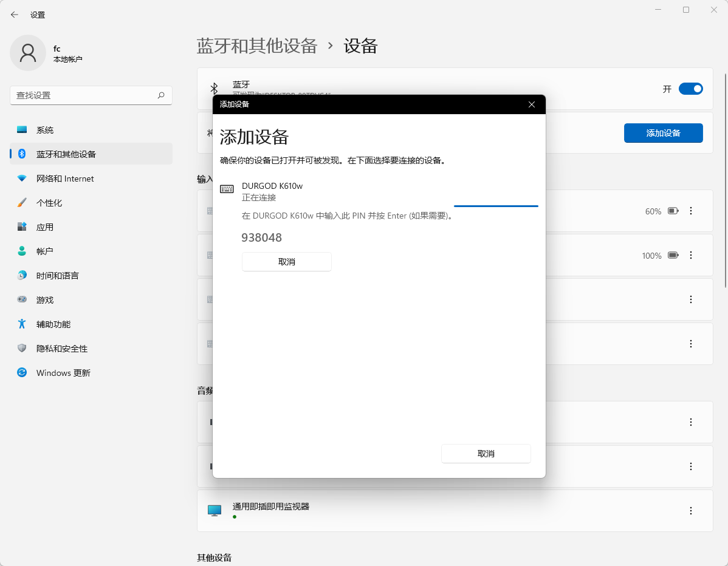
Task: Go back with the arrow button
Action: point(15,15)
